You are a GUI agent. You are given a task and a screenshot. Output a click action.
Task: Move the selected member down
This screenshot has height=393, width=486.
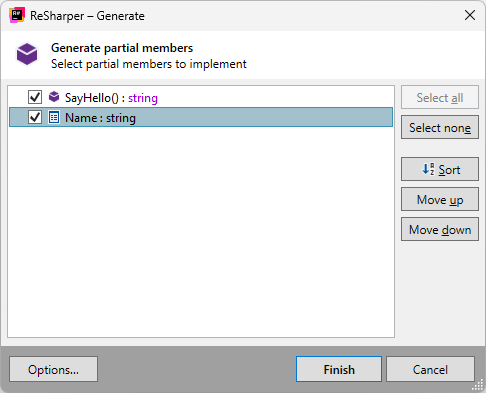click(x=440, y=229)
